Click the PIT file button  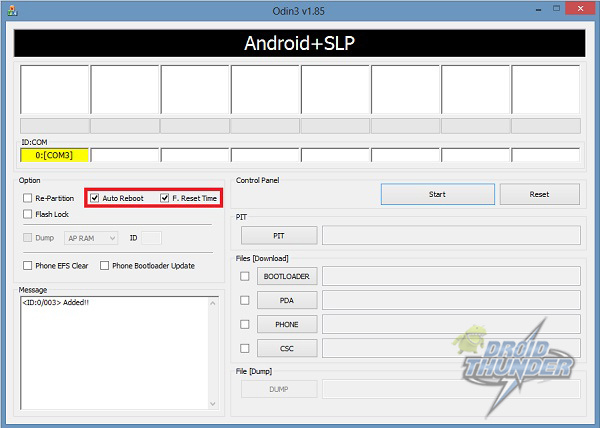279,236
